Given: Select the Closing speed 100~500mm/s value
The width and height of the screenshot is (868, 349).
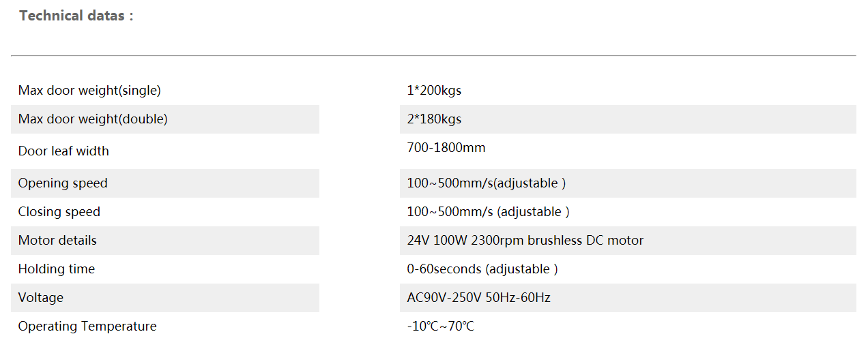Looking at the screenshot, I should pos(488,212).
